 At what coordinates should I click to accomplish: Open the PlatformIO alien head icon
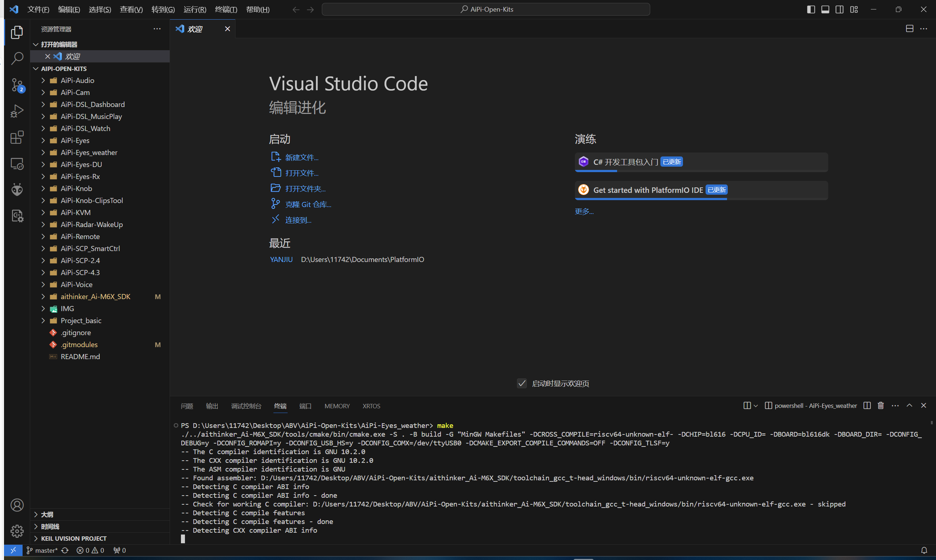[x=17, y=190]
